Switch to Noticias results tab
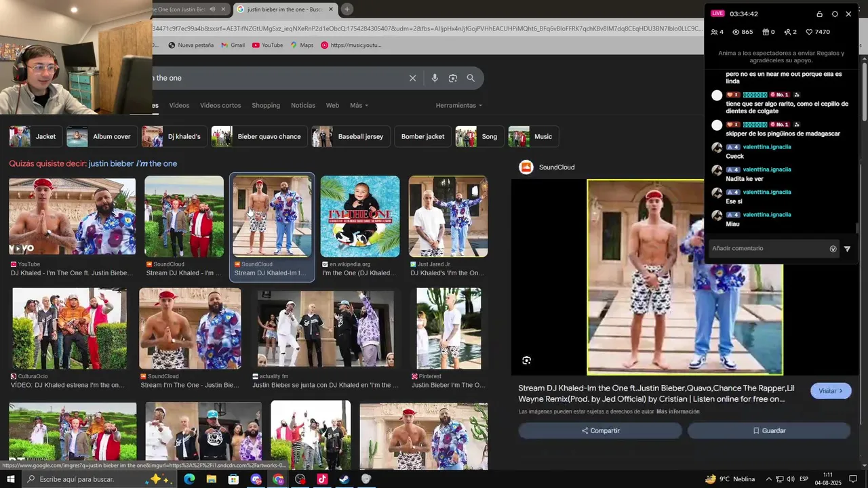The height and width of the screenshot is (488, 868). click(303, 106)
